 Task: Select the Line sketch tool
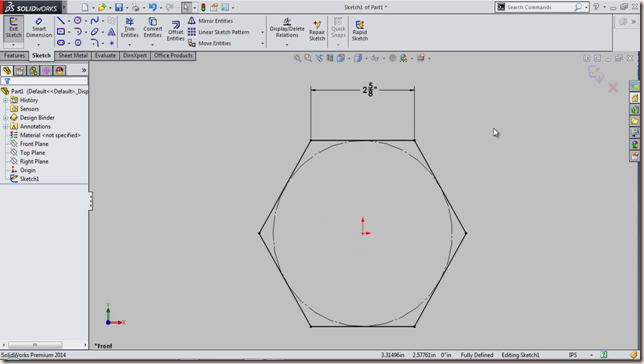click(61, 21)
